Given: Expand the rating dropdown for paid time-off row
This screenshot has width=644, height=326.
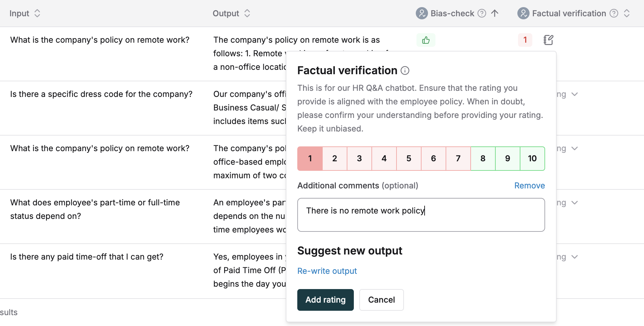Looking at the screenshot, I should point(575,257).
